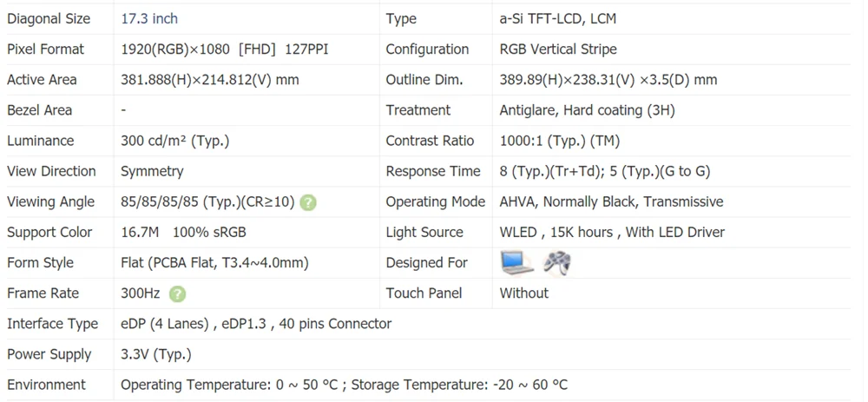
Task: Select the Active Area dimensions text
Action: [209, 80]
